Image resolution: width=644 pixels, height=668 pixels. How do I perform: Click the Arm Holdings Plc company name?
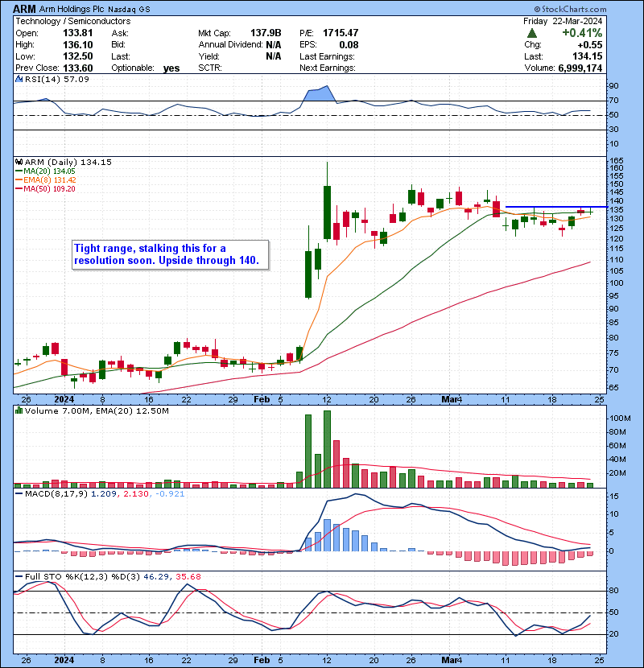pos(72,9)
